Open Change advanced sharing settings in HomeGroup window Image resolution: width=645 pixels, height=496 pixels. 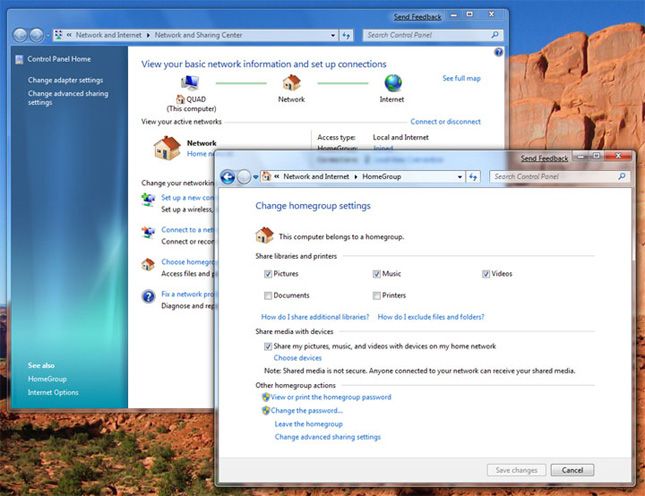pos(327,437)
